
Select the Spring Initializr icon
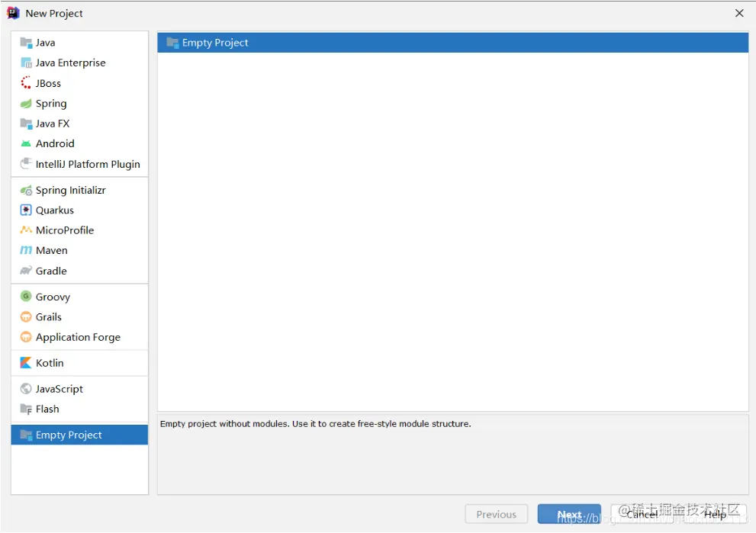point(26,191)
